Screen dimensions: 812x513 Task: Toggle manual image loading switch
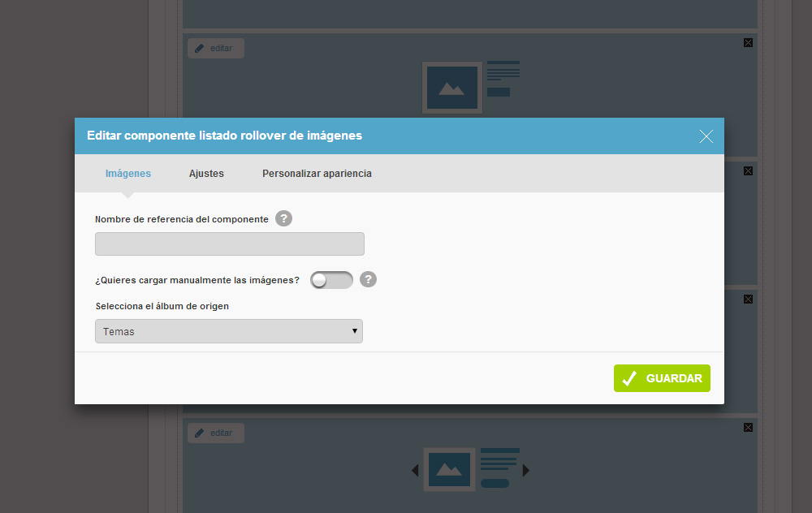(x=331, y=280)
